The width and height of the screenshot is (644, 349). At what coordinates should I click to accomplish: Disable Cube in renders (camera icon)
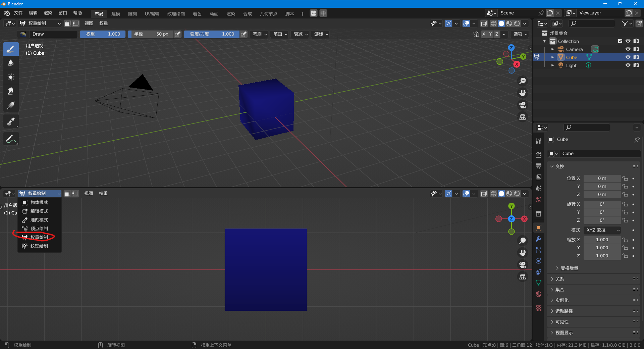coord(636,57)
